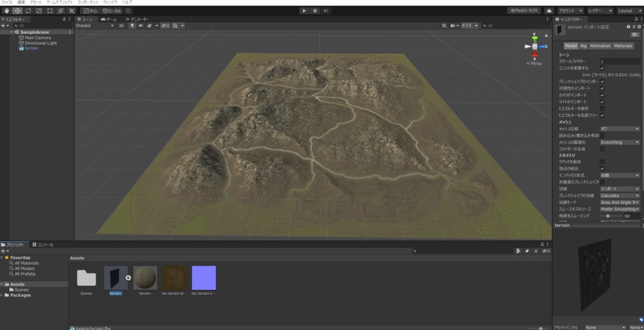Select the Rect transform tool
This screenshot has width=644, height=330.
pyautogui.click(x=50, y=11)
